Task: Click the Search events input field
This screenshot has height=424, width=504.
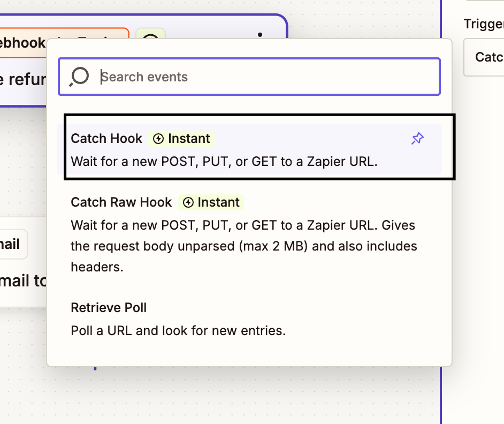Action: (249, 77)
